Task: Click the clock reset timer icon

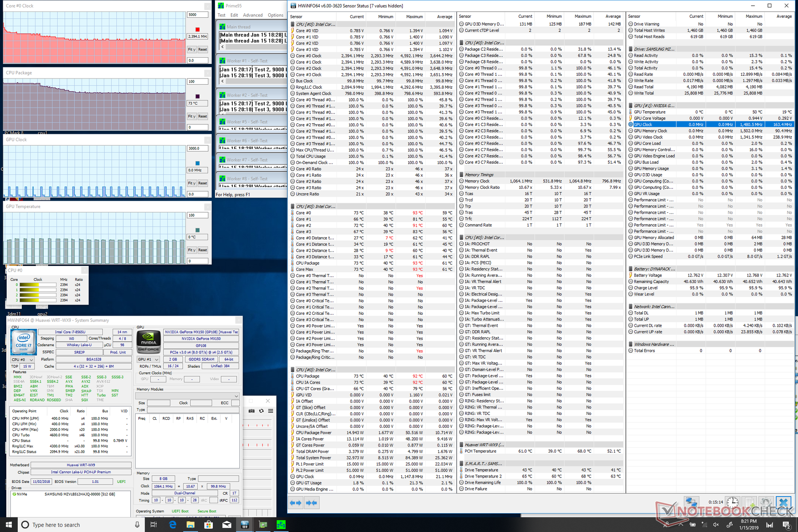Action: click(732, 503)
